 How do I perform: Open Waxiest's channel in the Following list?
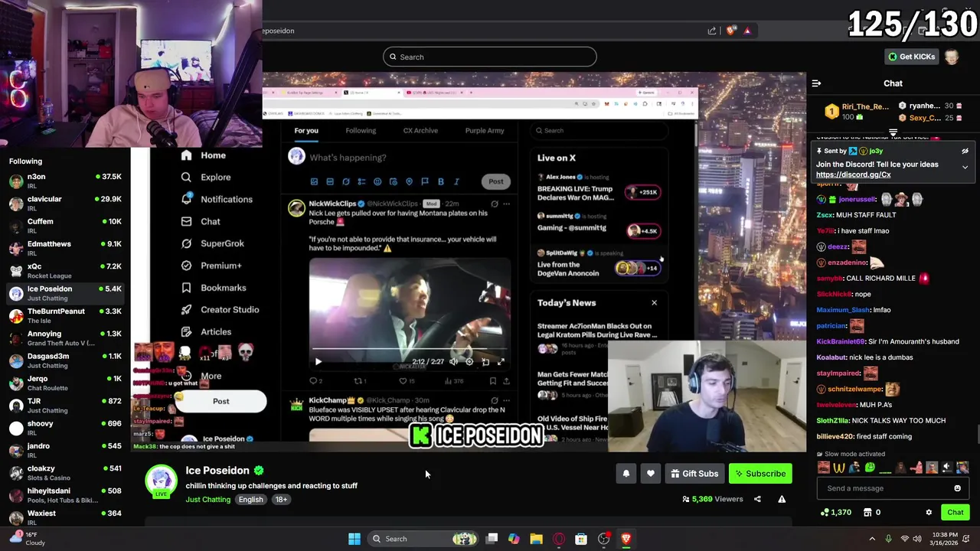(65, 516)
